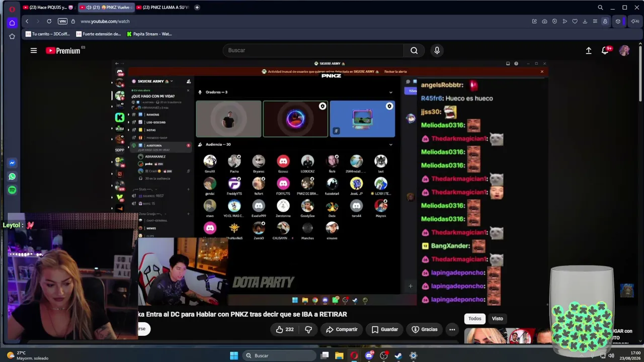The width and height of the screenshot is (644, 362).
Task: Save the video with Guardar
Action: click(385, 329)
